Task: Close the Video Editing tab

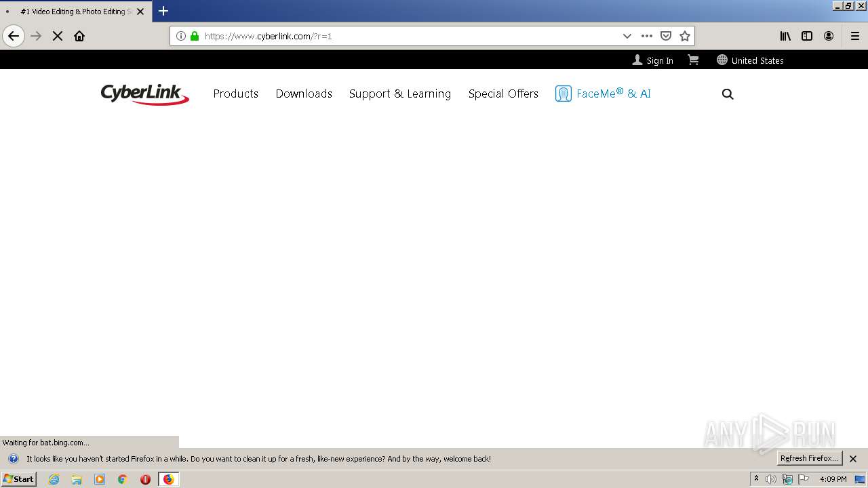Action: pos(140,12)
